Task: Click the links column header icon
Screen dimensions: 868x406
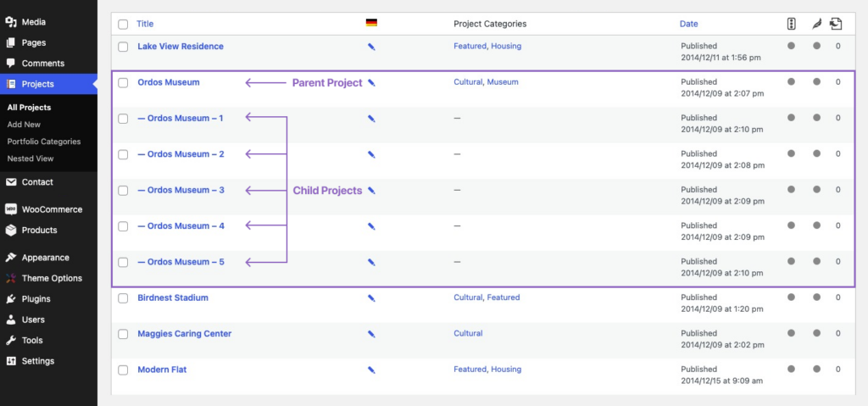Action: tap(837, 24)
